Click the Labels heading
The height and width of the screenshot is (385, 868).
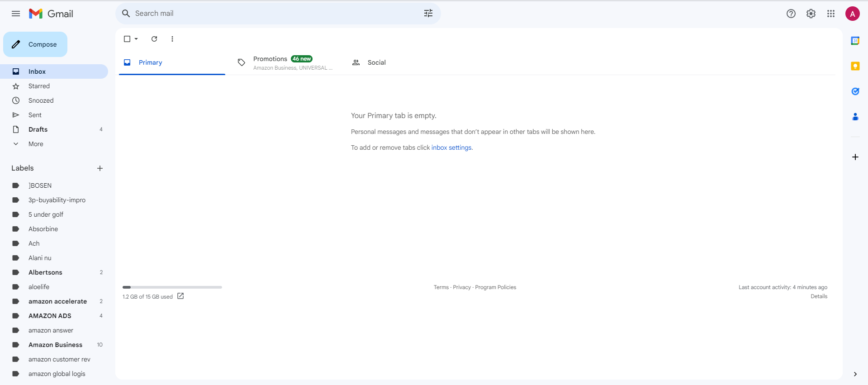click(x=23, y=168)
